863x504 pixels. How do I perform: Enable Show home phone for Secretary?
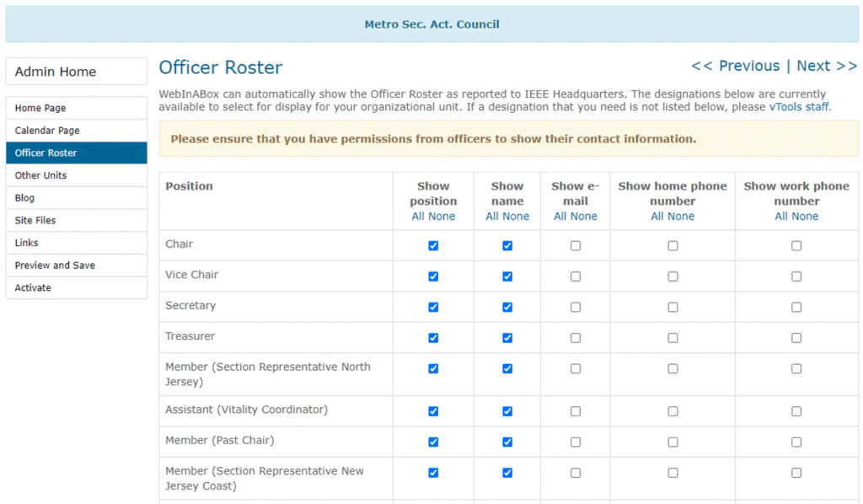tap(673, 307)
